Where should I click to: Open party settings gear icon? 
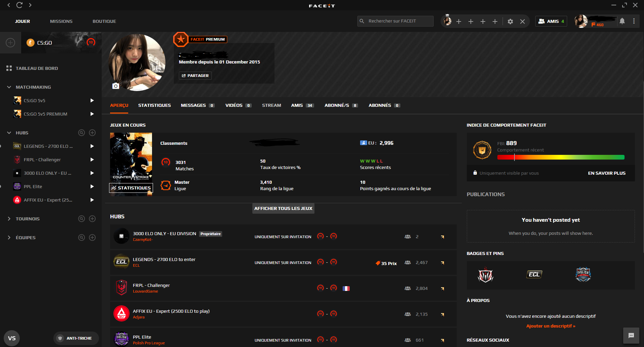pyautogui.click(x=510, y=21)
